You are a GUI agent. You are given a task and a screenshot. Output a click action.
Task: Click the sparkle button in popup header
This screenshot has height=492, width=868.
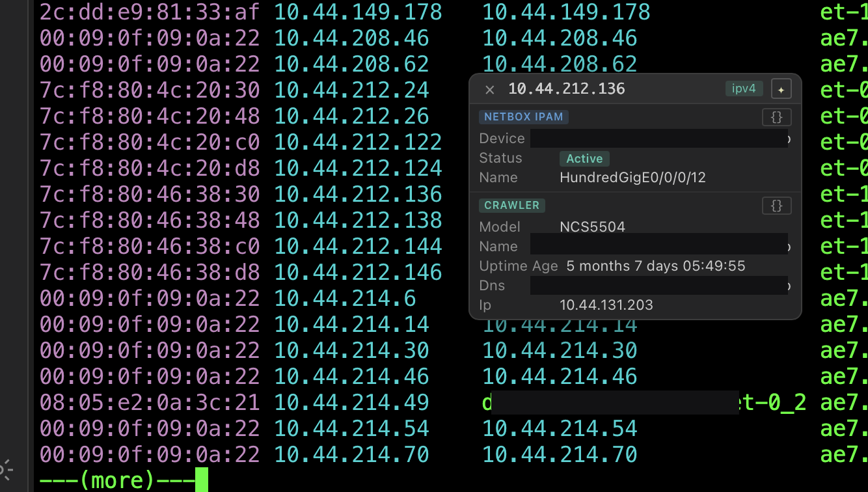pos(781,89)
